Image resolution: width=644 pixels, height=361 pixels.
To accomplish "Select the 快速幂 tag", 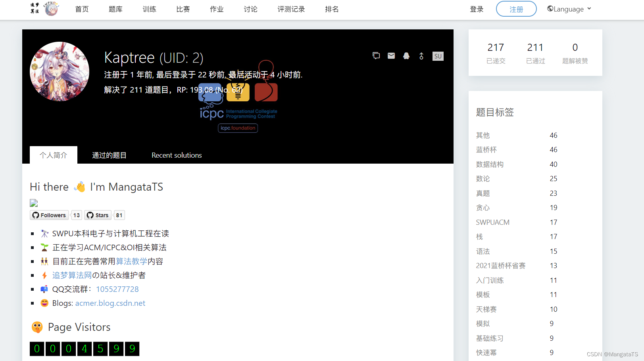I will pos(486,353).
